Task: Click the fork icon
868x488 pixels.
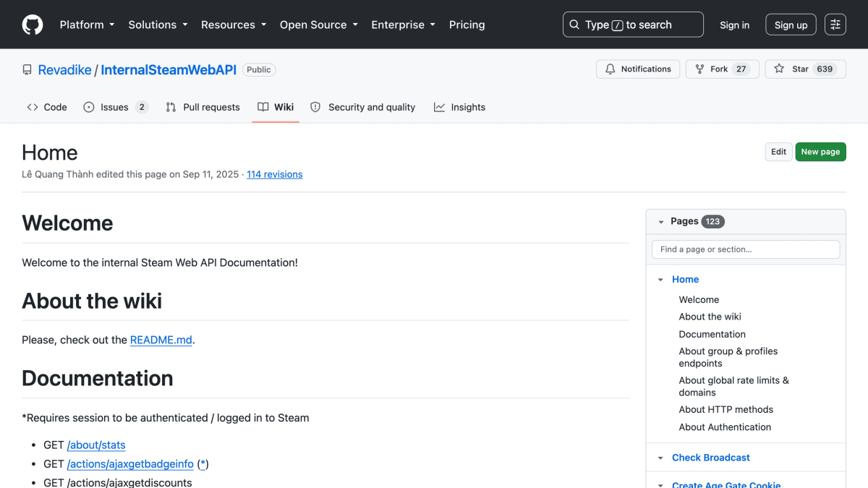Action: click(x=699, y=69)
